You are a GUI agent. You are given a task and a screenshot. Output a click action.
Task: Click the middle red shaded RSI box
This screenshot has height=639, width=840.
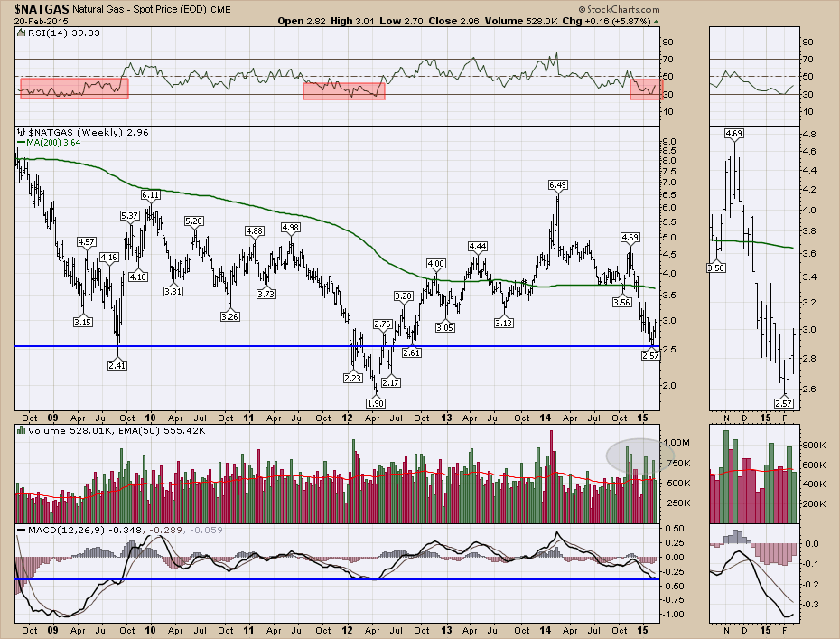point(344,90)
